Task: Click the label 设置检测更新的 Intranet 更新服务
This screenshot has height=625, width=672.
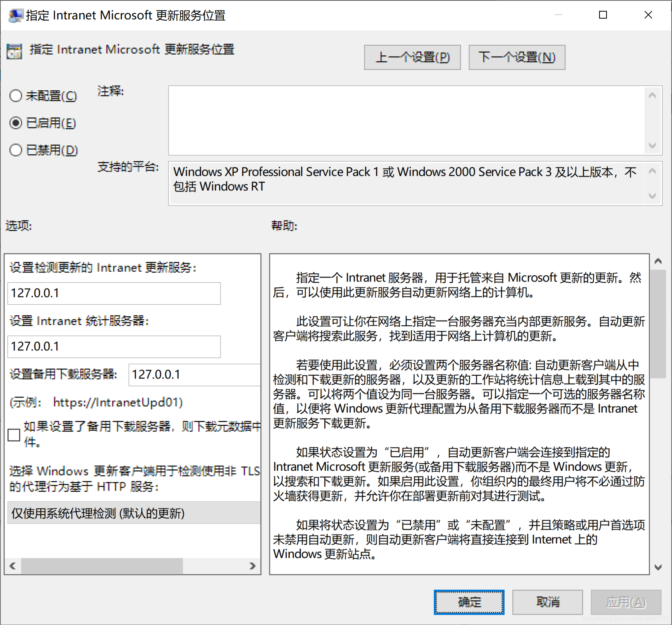Action: (103, 268)
